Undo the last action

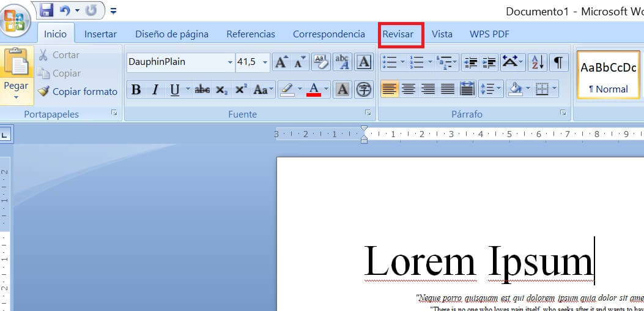[x=65, y=10]
